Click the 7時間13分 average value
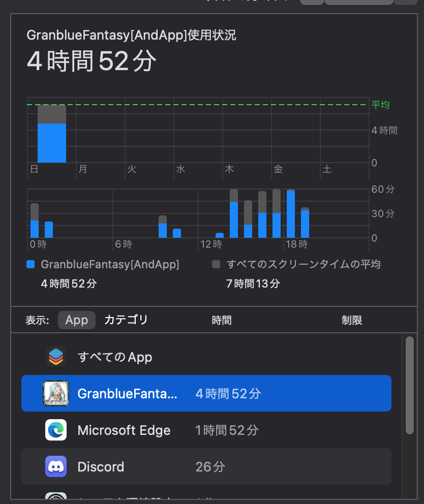The width and height of the screenshot is (424, 504). tap(253, 283)
